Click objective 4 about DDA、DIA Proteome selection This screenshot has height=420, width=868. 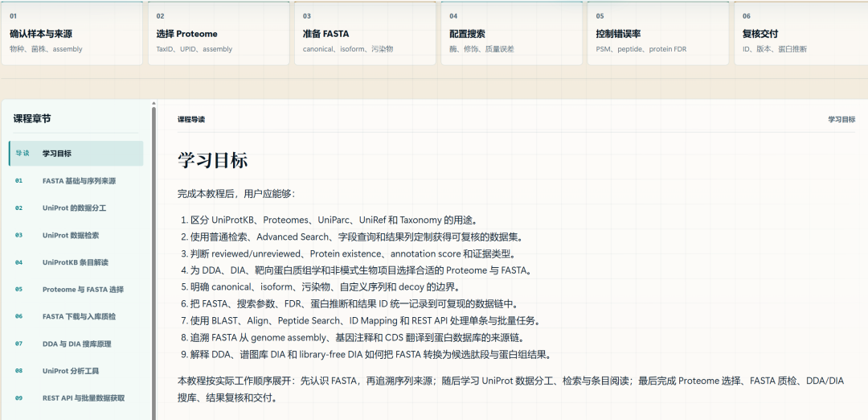point(358,270)
